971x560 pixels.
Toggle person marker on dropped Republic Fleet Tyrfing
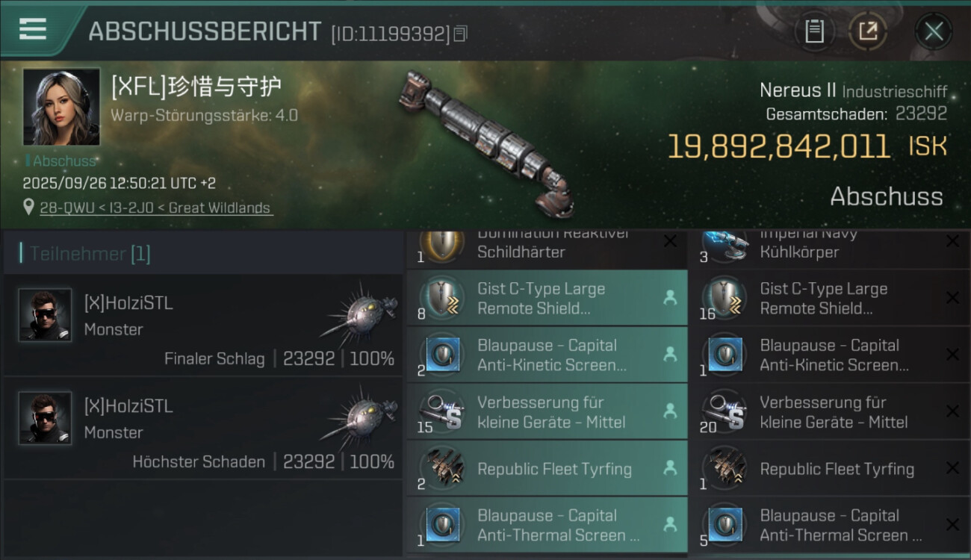[670, 468]
